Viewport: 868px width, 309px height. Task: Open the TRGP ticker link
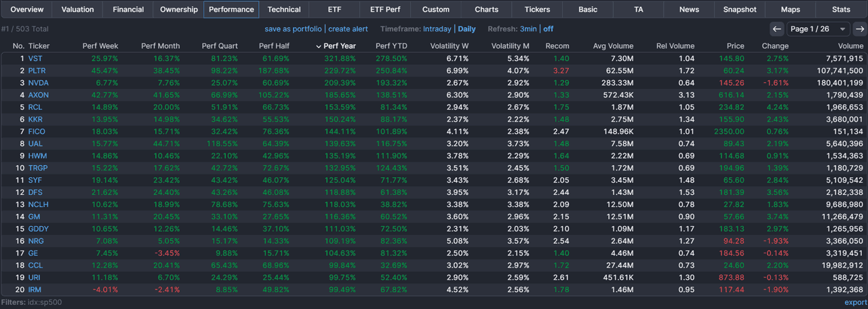coord(37,168)
